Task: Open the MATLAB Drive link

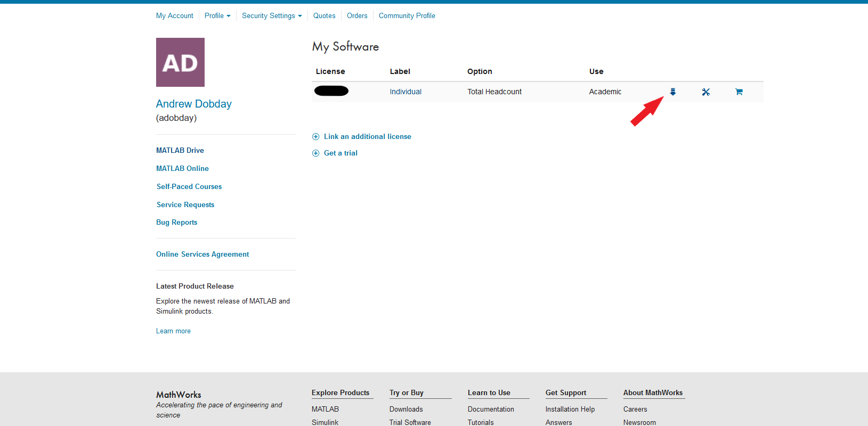Action: (180, 150)
